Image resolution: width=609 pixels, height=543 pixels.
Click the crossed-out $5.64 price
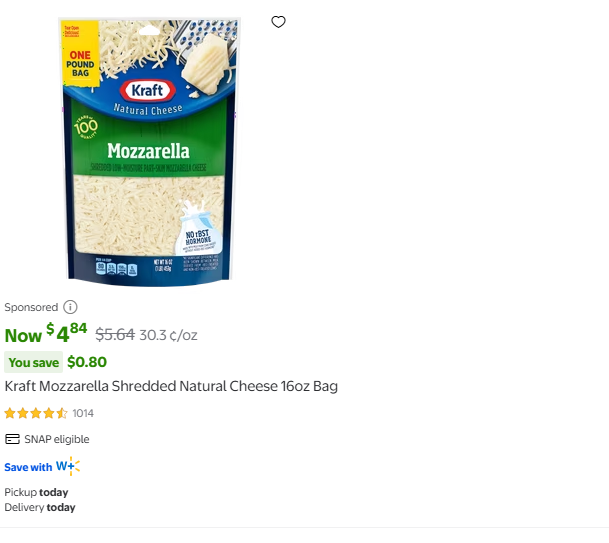(x=115, y=335)
